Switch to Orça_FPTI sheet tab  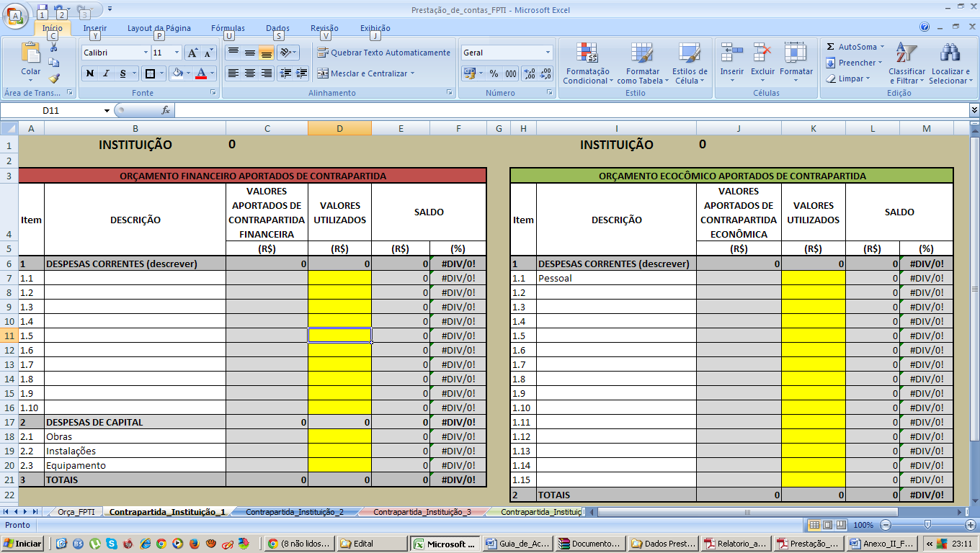tap(76, 512)
